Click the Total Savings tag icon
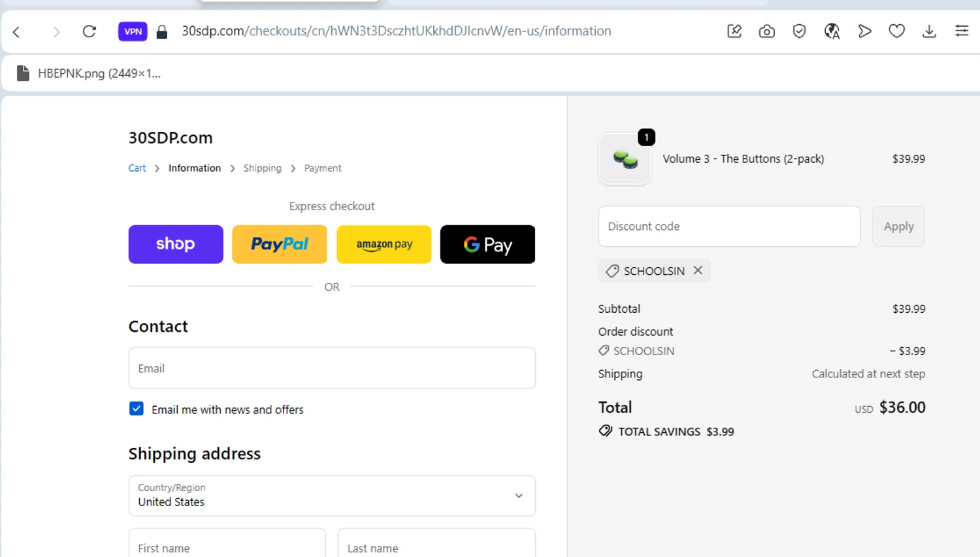 tap(606, 431)
